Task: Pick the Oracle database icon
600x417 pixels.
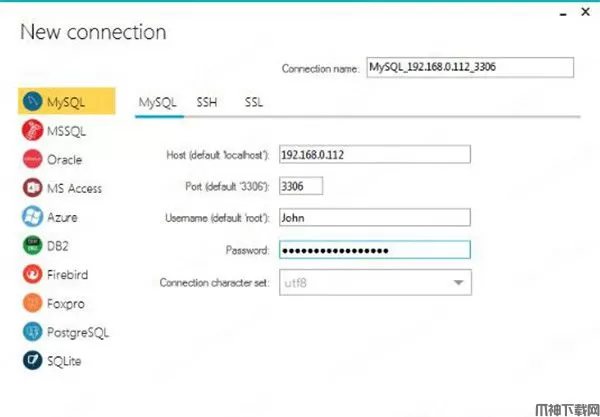Action: pyautogui.click(x=32, y=159)
